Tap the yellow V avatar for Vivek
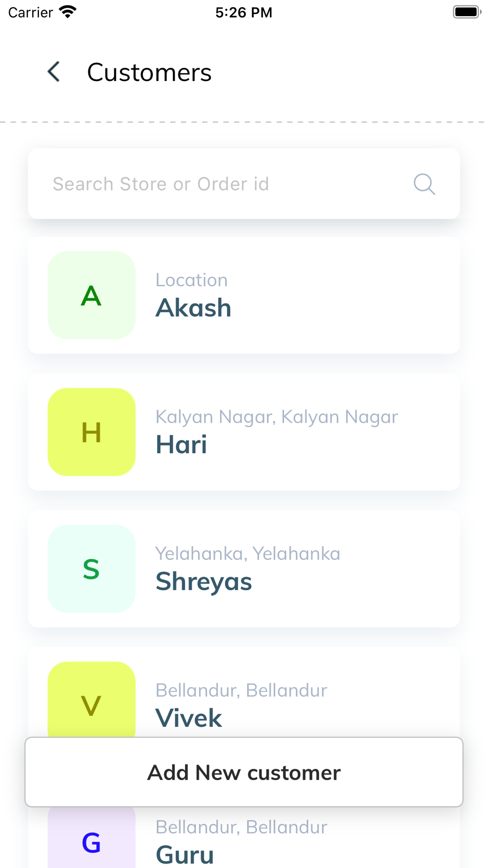 click(91, 699)
